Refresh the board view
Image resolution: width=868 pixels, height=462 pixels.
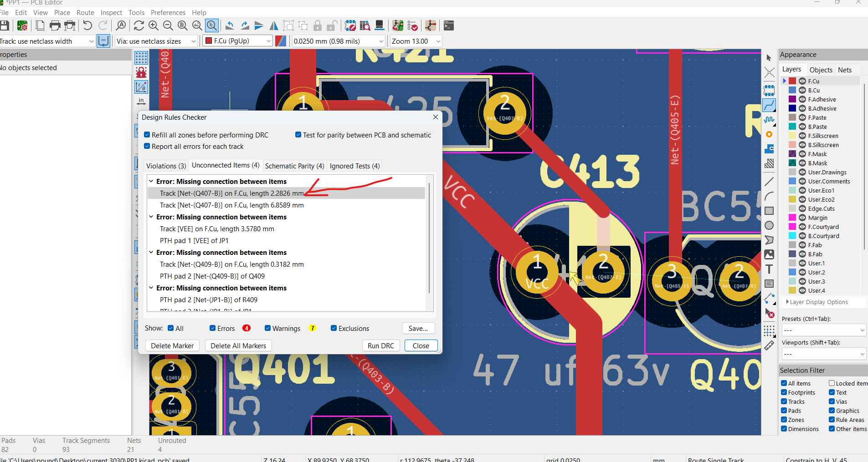139,25
